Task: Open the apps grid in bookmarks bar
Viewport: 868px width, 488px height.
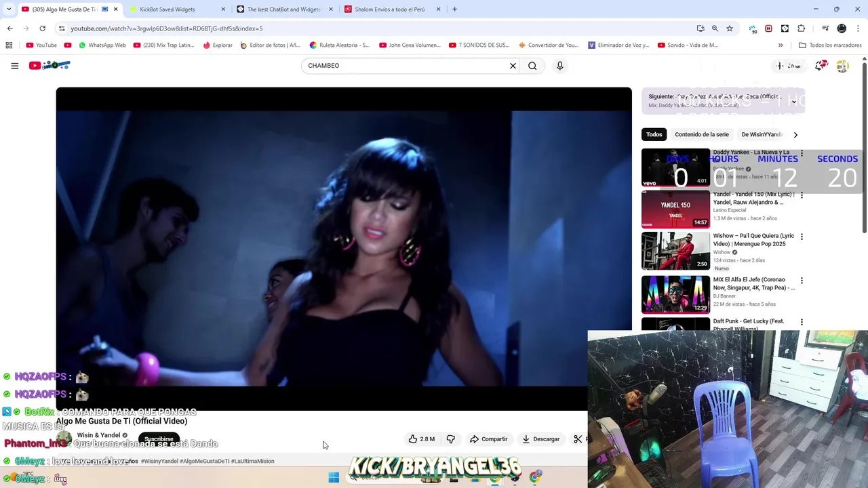Action: [9, 45]
